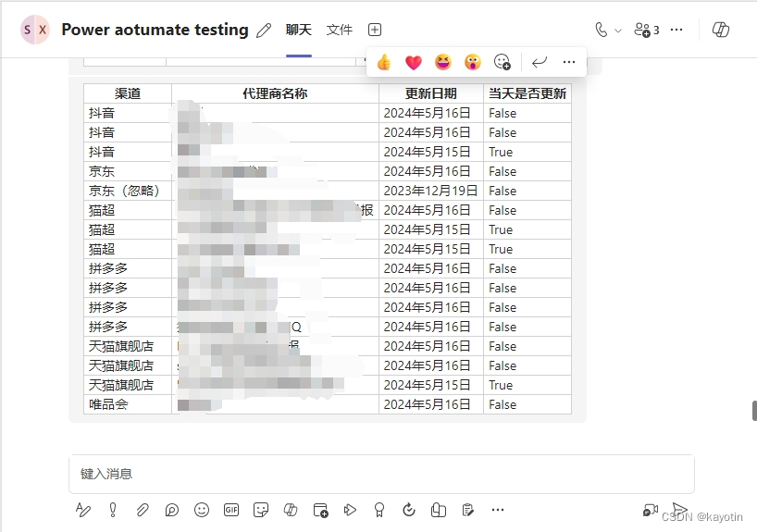Switch to the 文件 tab
757x532 pixels.
click(340, 30)
